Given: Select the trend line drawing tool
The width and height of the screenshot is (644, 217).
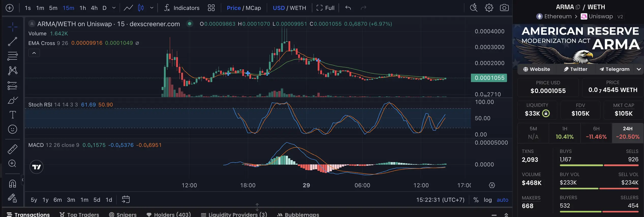Looking at the screenshot, I should pos(12,41).
